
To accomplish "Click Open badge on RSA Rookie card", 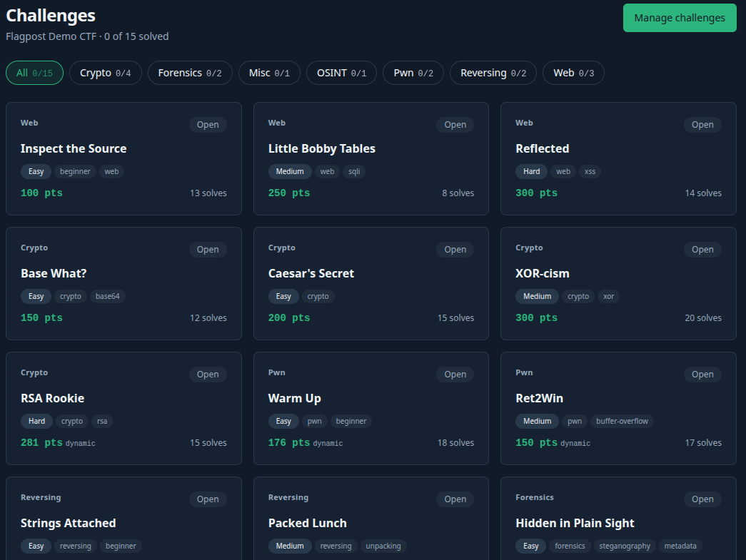I will tap(208, 375).
